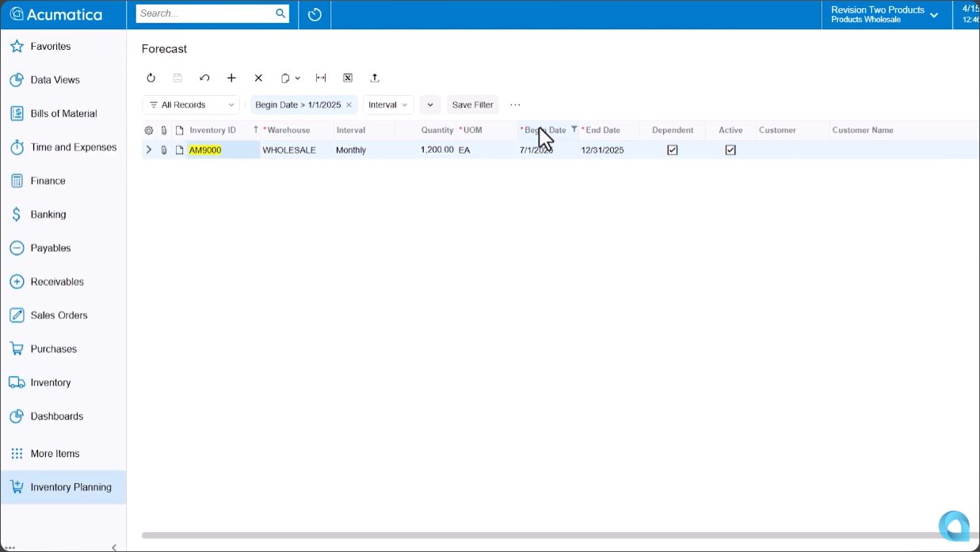Viewport: 980px width, 552px height.
Task: Remove the Begin Date filter chip
Action: click(x=349, y=105)
